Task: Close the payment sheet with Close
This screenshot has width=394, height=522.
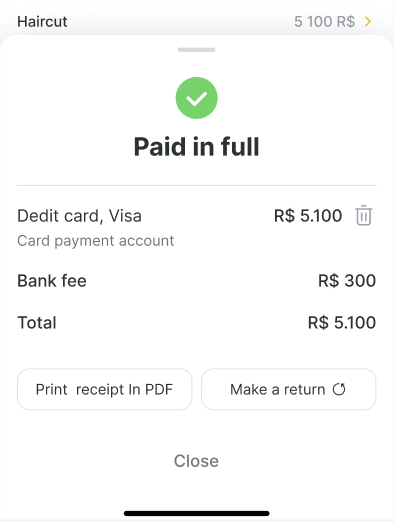Action: coord(196,461)
